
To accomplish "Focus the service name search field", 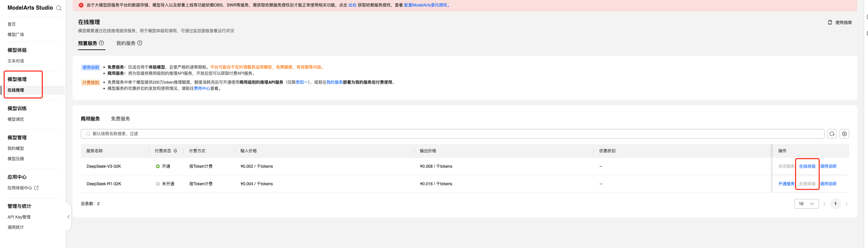I will (x=452, y=134).
